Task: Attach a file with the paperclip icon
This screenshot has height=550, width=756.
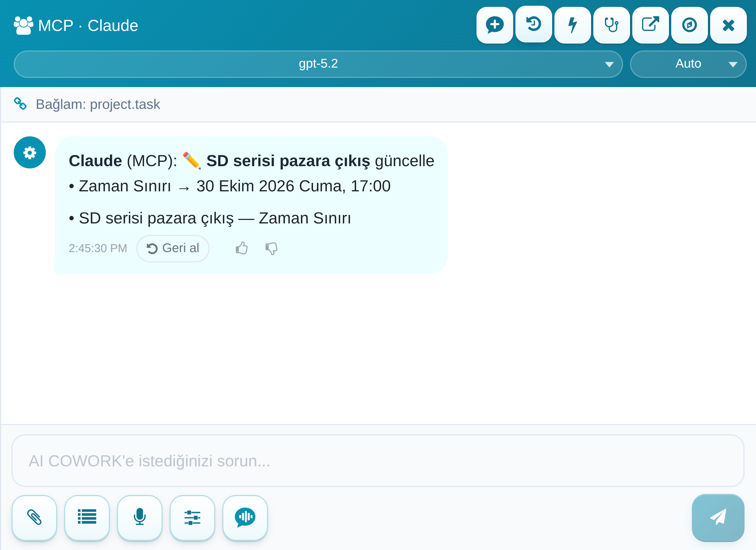Action: [x=34, y=517]
